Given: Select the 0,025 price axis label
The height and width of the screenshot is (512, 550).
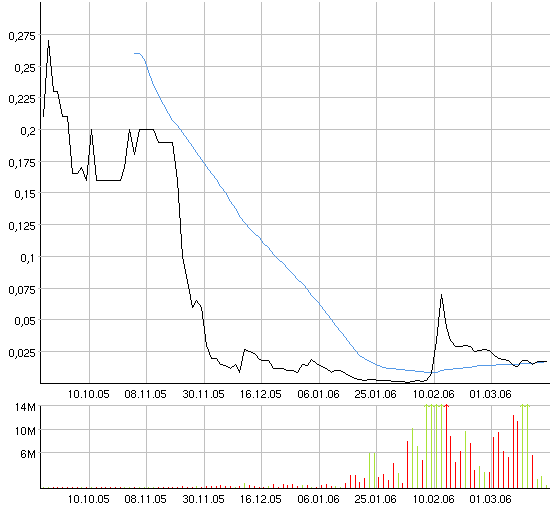Looking at the screenshot, I should [22, 353].
